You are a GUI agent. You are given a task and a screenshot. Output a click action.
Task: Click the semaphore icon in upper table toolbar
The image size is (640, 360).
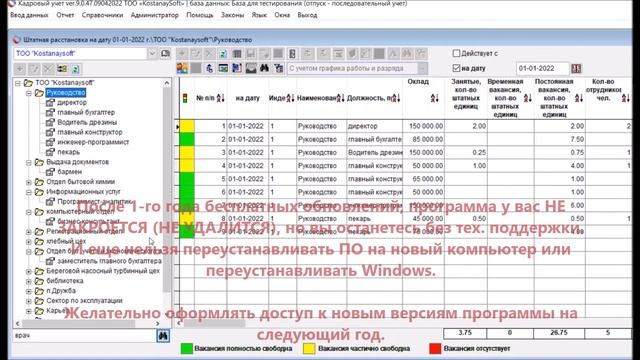[x=292, y=53]
